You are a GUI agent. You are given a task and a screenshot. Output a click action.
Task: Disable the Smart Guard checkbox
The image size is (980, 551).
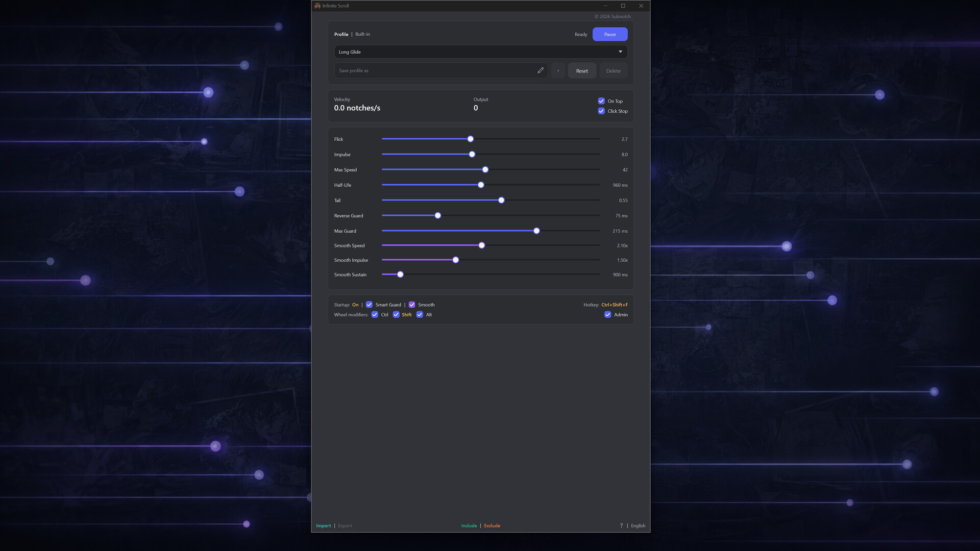tap(369, 305)
